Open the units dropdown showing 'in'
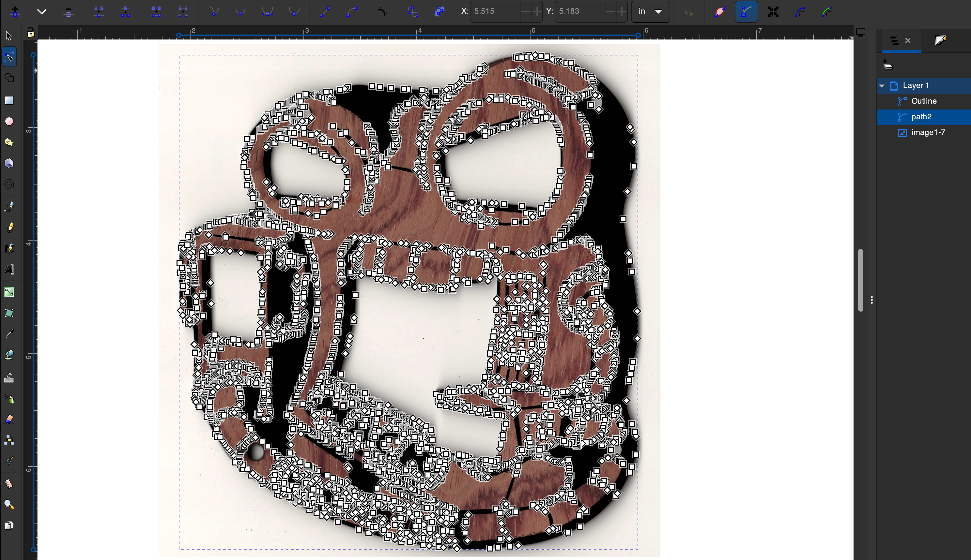 650,11
